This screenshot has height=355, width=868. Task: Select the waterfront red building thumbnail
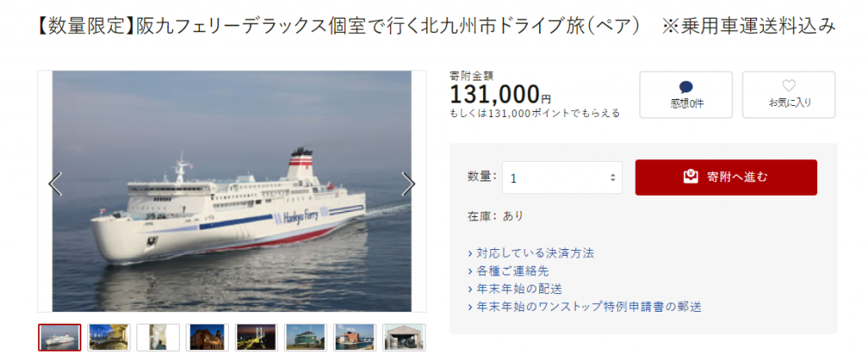tap(355, 337)
